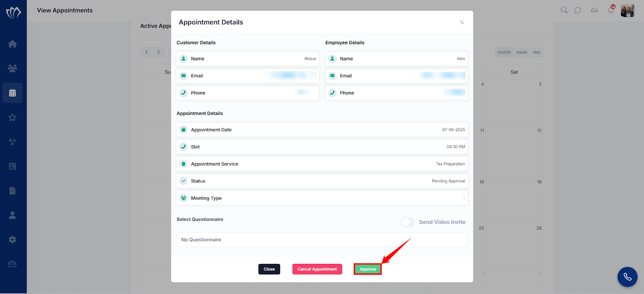
Task: Click the Cancel Appointment button
Action: tap(317, 269)
